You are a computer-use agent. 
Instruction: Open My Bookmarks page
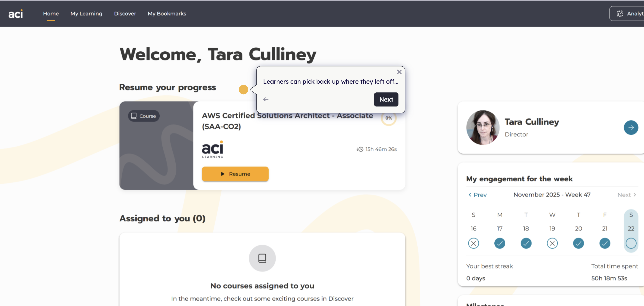click(167, 14)
